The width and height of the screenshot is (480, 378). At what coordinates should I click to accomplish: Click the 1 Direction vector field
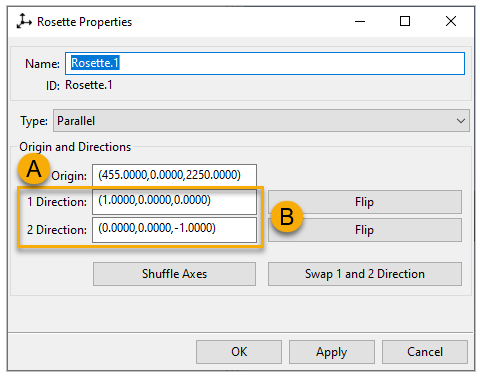[x=174, y=202]
